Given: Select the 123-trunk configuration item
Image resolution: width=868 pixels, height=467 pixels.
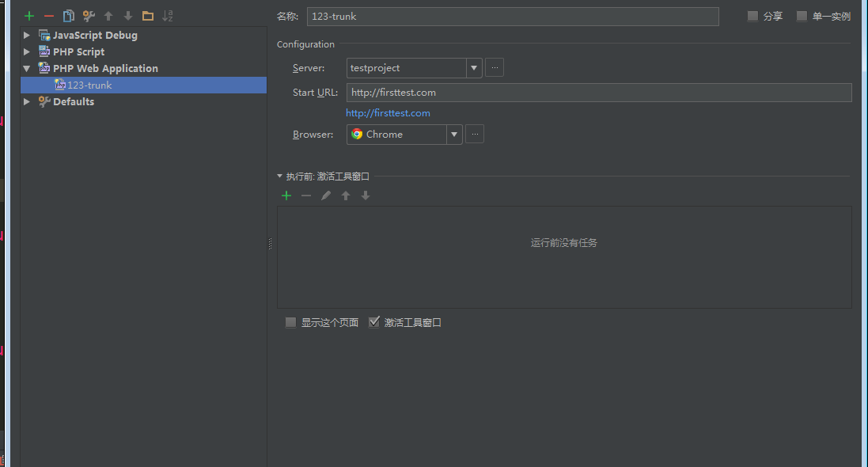Looking at the screenshot, I should click(x=89, y=85).
